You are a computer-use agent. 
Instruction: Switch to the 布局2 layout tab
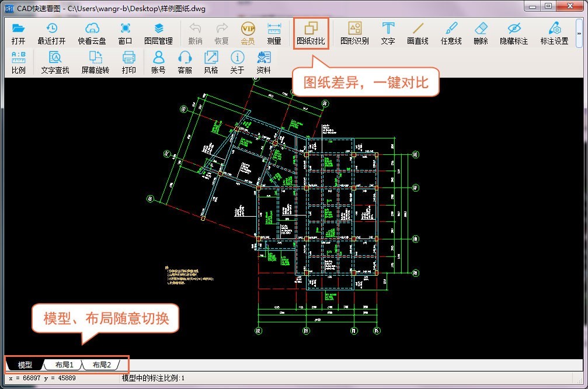[101, 365]
